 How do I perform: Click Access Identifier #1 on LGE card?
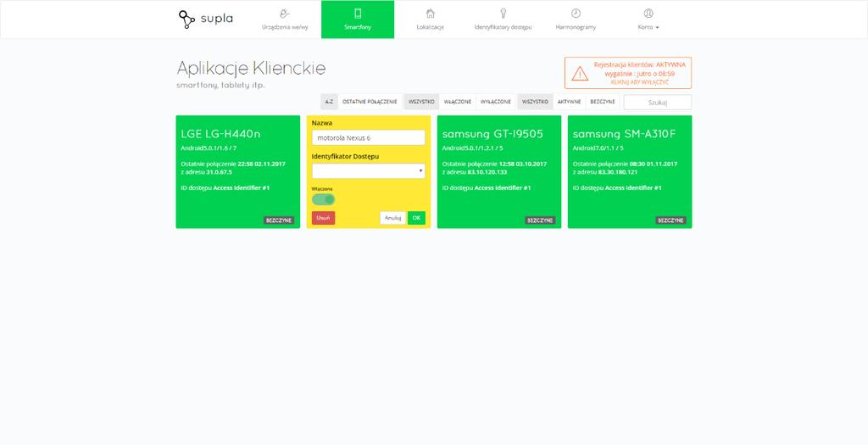point(242,188)
